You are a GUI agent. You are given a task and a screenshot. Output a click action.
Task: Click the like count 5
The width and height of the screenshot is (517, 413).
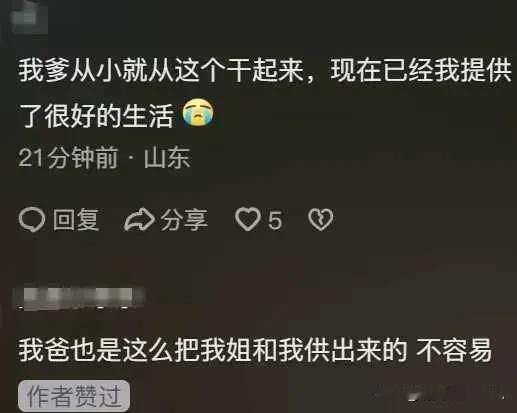275,220
